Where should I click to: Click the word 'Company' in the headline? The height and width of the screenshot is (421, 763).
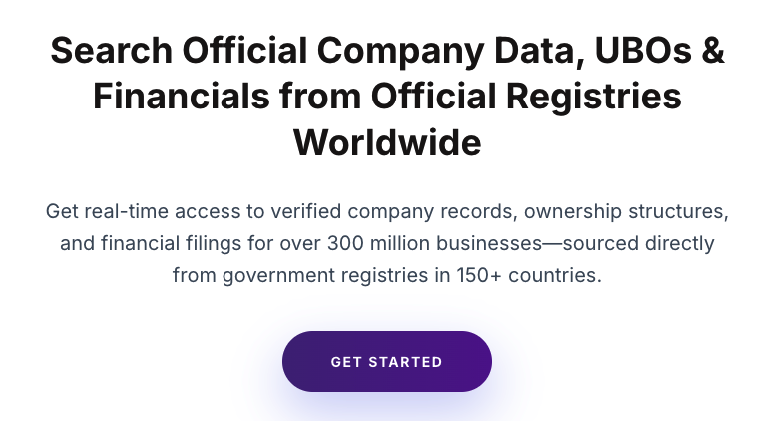click(400, 52)
